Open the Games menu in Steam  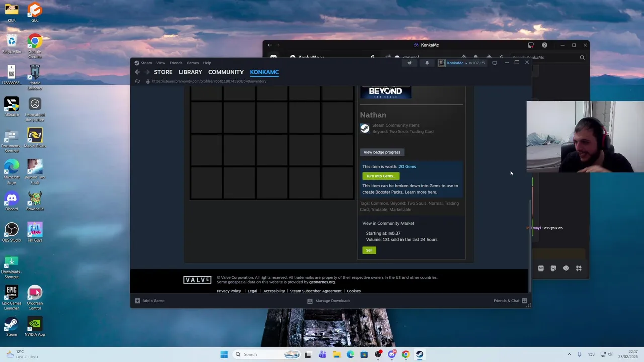pyautogui.click(x=193, y=63)
